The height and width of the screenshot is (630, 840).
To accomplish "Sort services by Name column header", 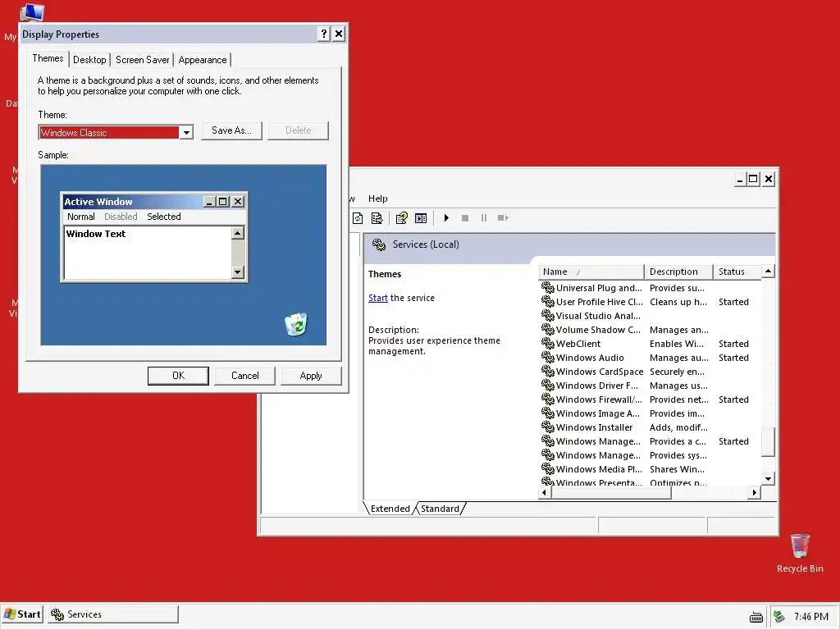I will [x=591, y=272].
